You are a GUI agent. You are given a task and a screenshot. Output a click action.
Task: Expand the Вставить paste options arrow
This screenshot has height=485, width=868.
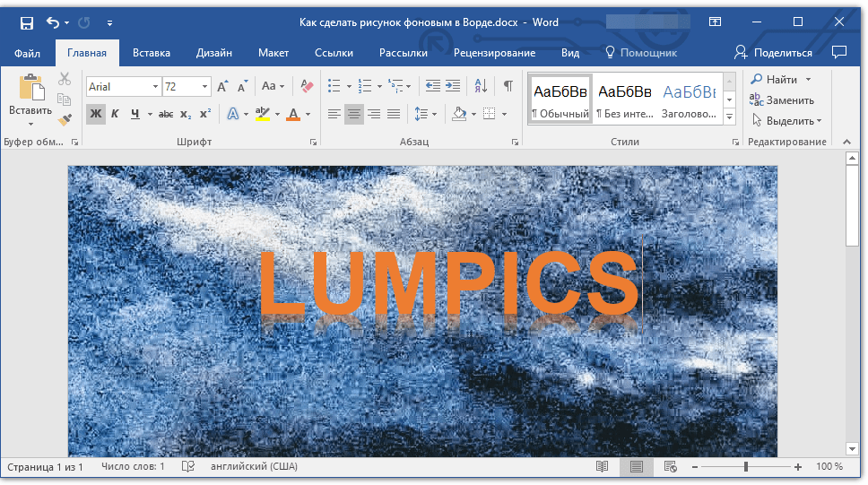pyautogui.click(x=31, y=124)
